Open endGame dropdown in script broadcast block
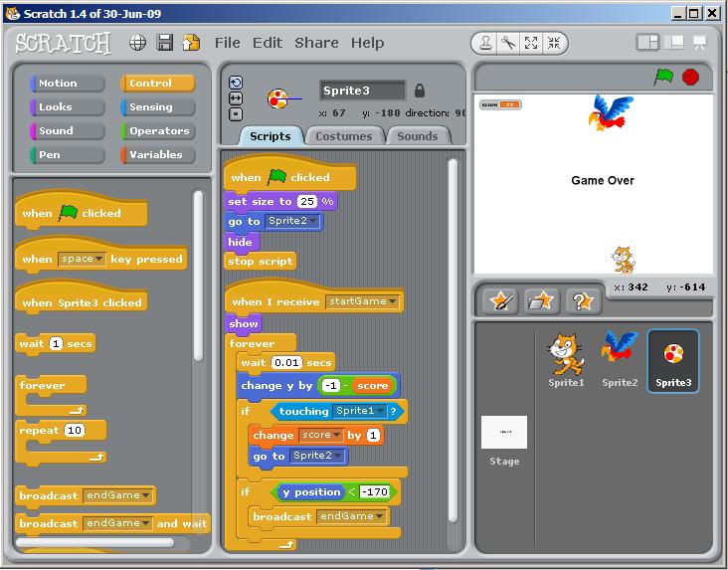 tap(351, 516)
